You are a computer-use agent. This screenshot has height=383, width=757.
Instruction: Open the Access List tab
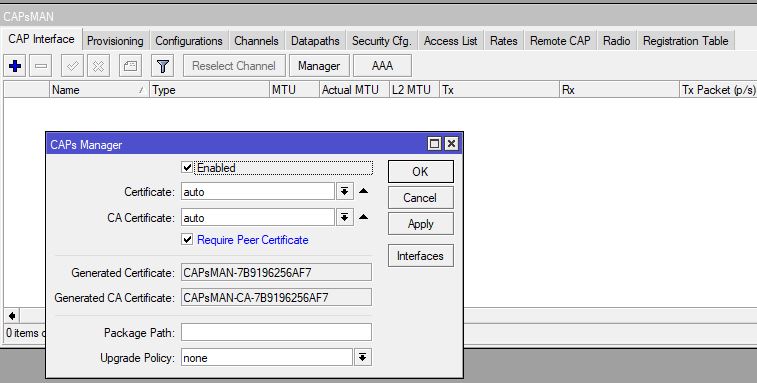point(450,41)
